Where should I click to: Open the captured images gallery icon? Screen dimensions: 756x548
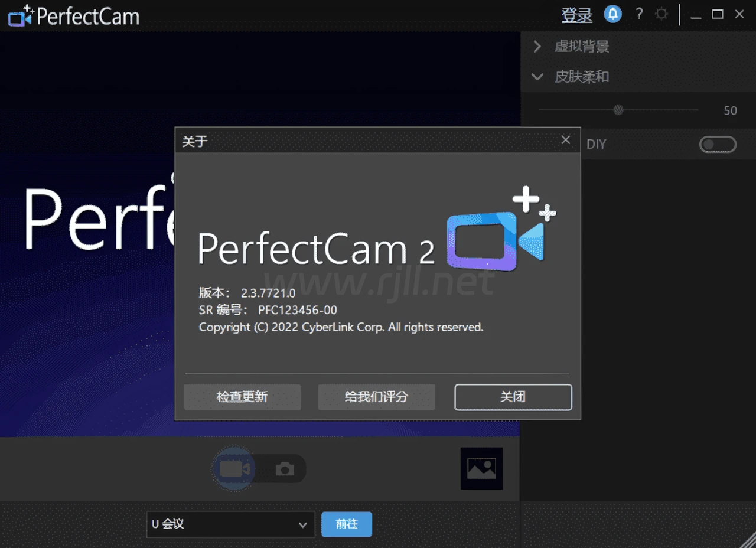pyautogui.click(x=481, y=468)
